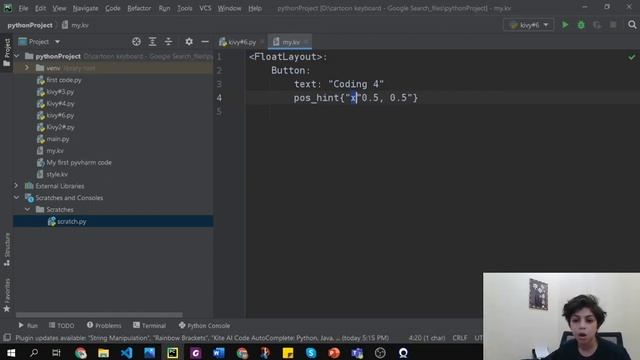Click the Project panel horizontal scrollbar
The height and width of the screenshot is (360, 640).
pos(99,315)
